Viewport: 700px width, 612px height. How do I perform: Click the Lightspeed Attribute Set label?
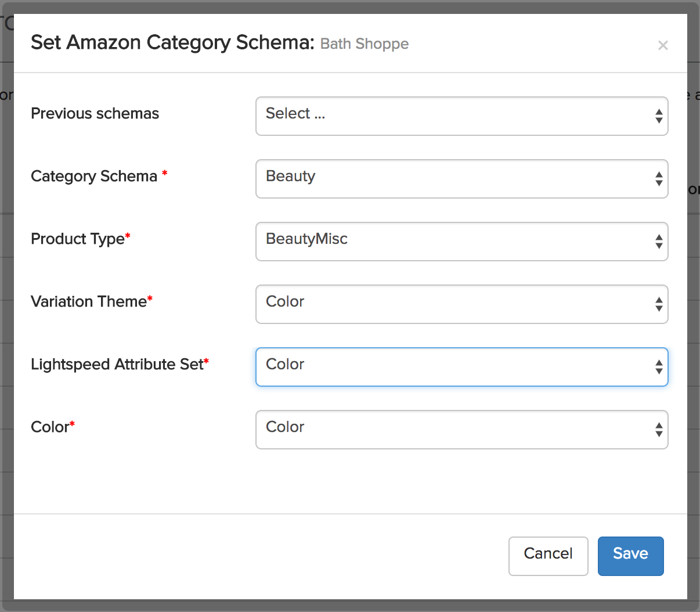tap(117, 364)
